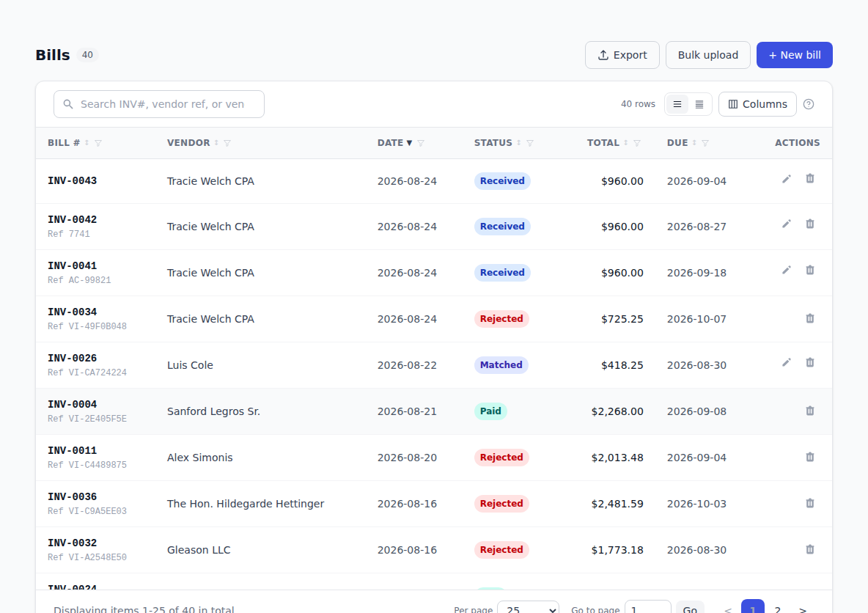Viewport: 868px width, 613px height.
Task: Click Ref AC-99821 text
Action: coord(79,280)
